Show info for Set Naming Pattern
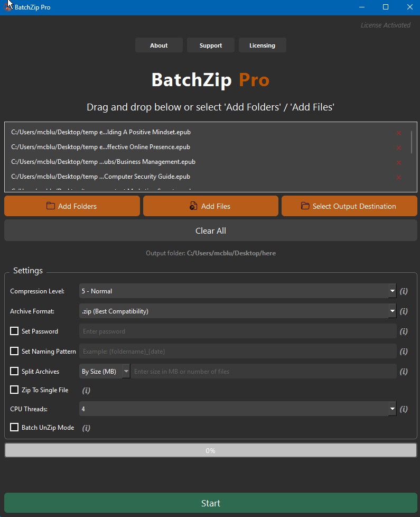Viewport: 420px width, 517px height. tap(404, 352)
